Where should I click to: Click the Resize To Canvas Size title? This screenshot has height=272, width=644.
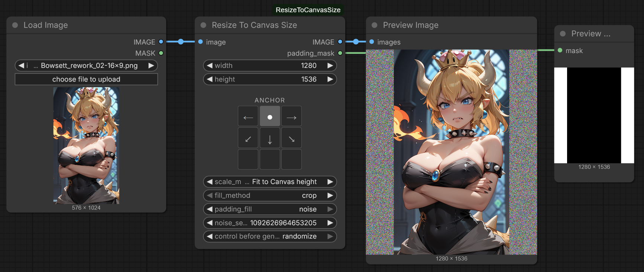coord(254,25)
